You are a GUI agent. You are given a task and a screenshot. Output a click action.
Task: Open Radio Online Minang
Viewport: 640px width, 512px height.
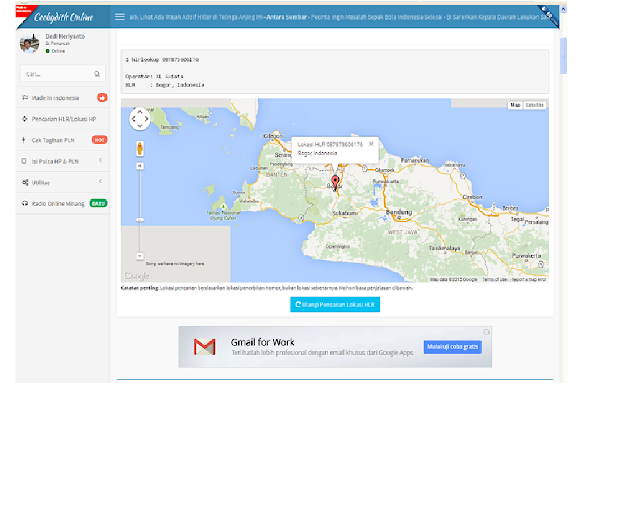(63, 203)
